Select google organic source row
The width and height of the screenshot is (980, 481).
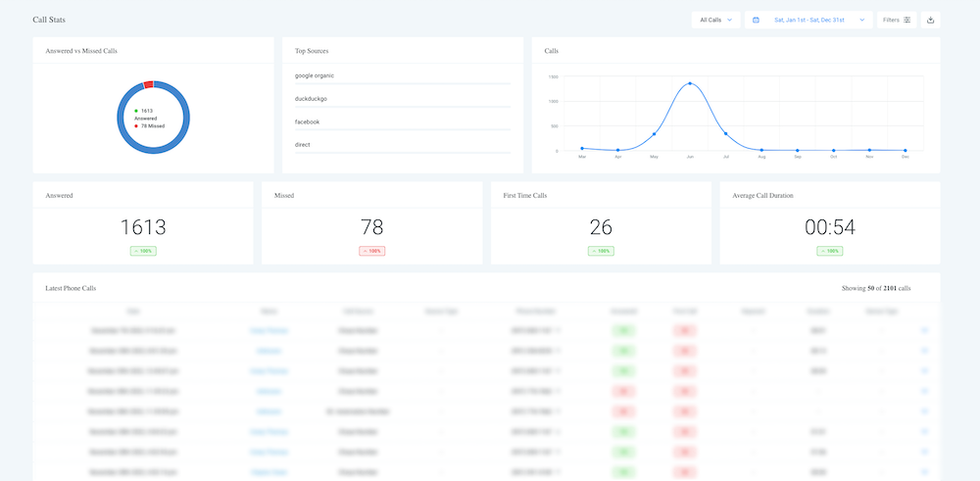pyautogui.click(x=403, y=76)
